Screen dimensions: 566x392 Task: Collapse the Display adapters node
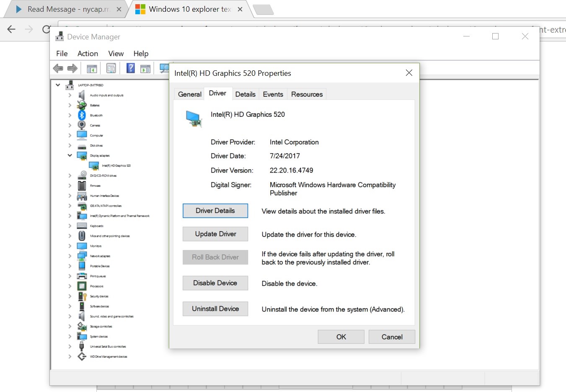click(70, 155)
